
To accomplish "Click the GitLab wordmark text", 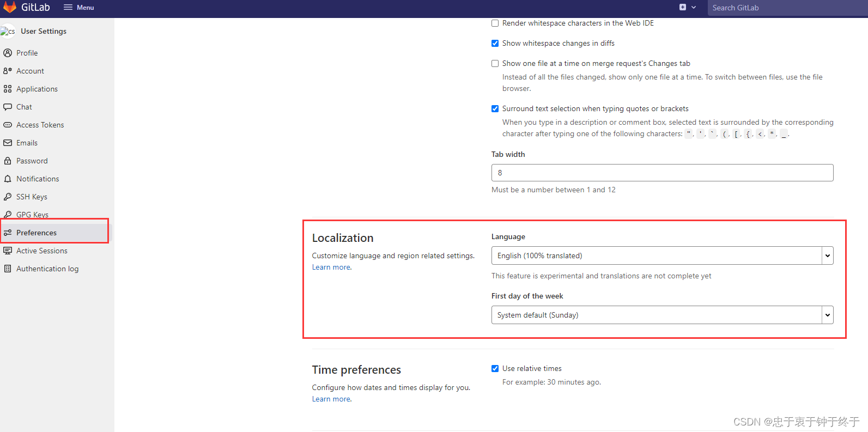I will [x=35, y=7].
